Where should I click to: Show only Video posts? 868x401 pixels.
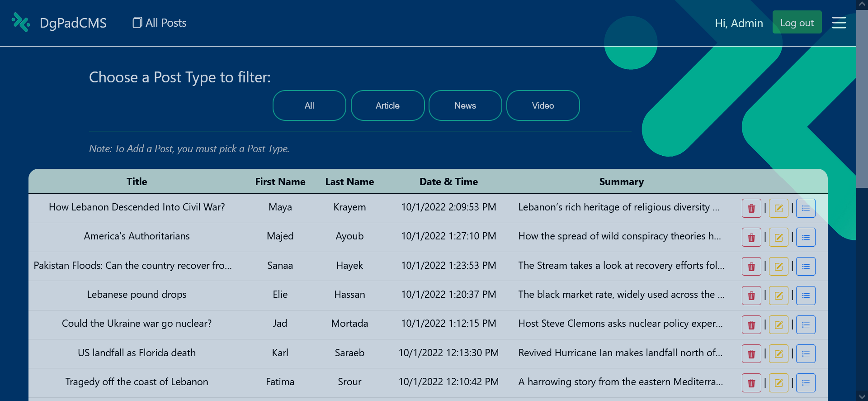click(542, 105)
